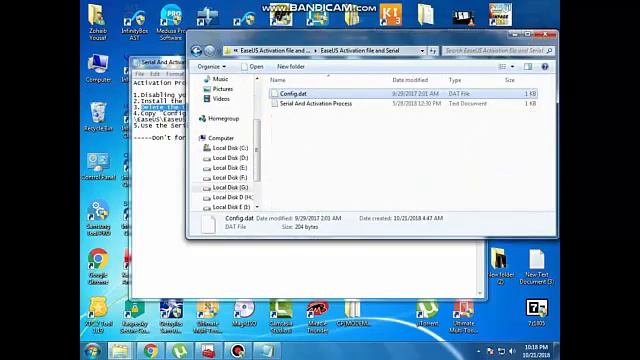
Task: Open the Organize dropdown menu
Action: (x=211, y=67)
